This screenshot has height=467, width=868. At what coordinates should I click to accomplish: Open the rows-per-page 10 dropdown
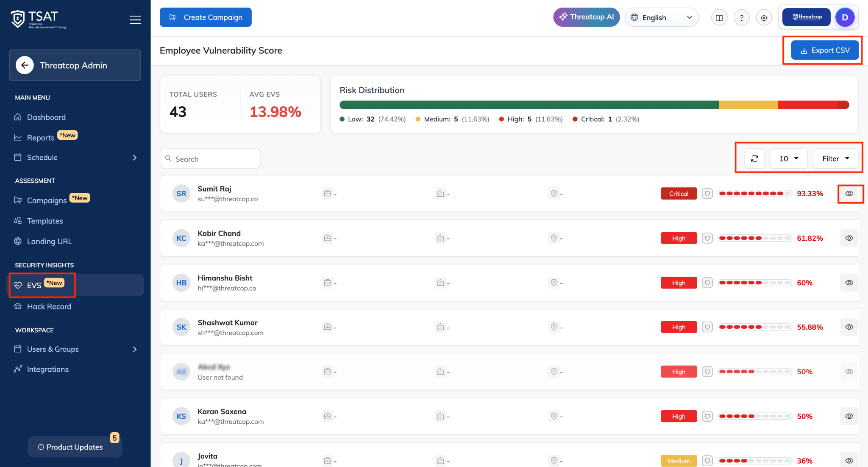(x=788, y=158)
